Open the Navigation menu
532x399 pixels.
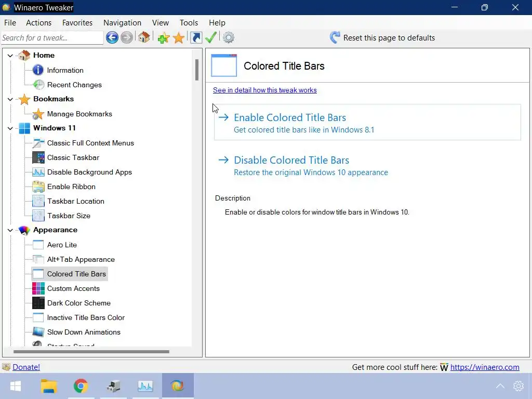[122, 23]
